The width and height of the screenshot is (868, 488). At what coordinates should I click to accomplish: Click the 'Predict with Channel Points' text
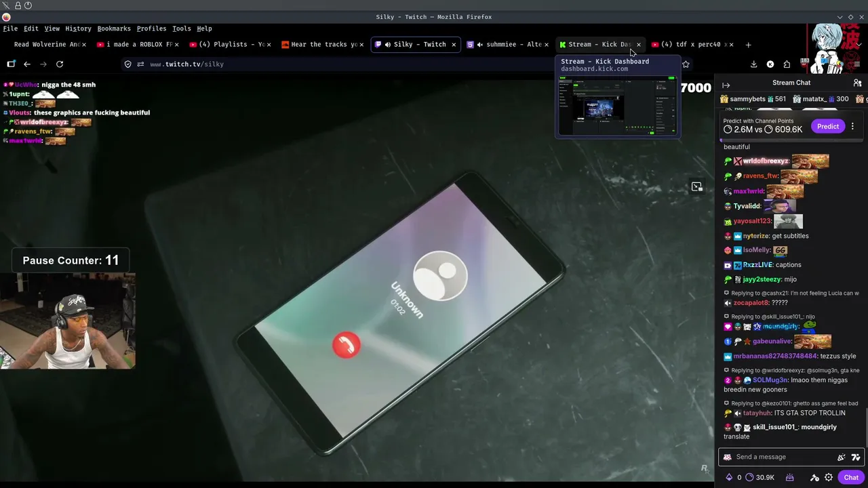(758, 121)
